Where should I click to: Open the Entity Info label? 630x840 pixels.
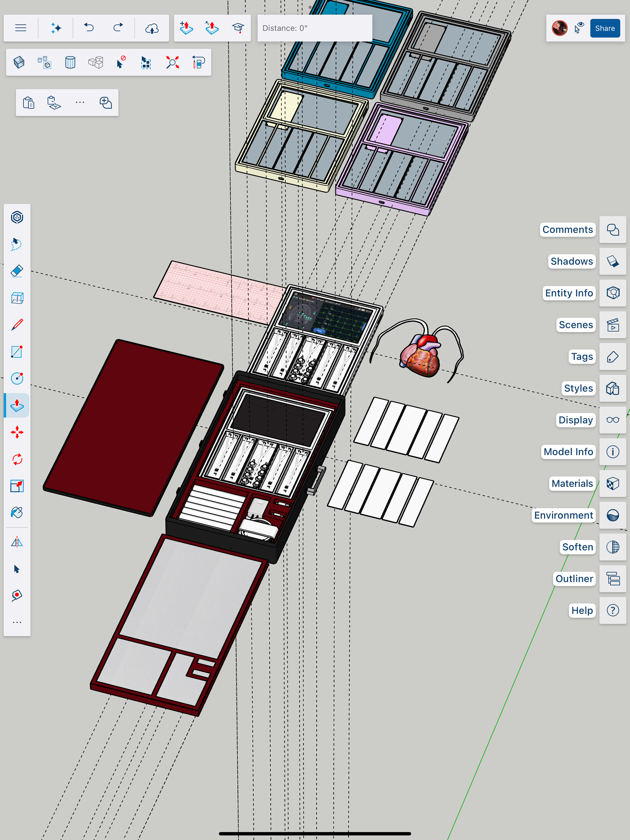(569, 293)
